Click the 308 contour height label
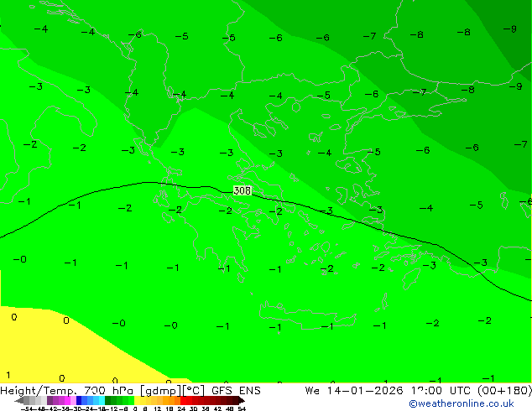532x411 pixels. [243, 190]
